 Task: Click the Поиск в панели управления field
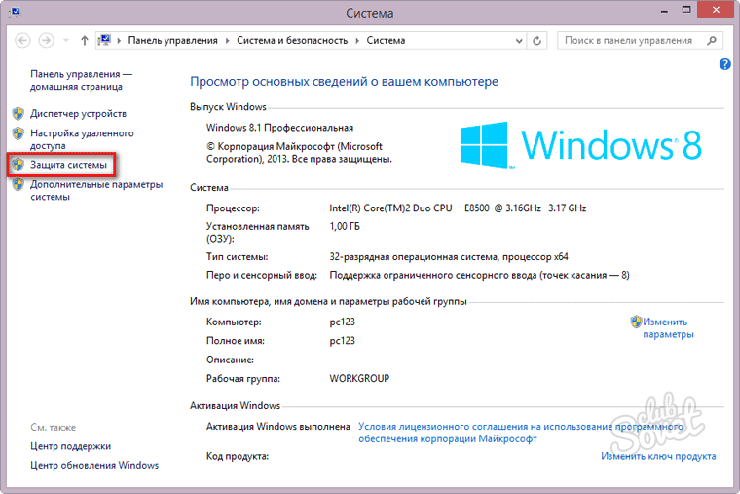628,41
